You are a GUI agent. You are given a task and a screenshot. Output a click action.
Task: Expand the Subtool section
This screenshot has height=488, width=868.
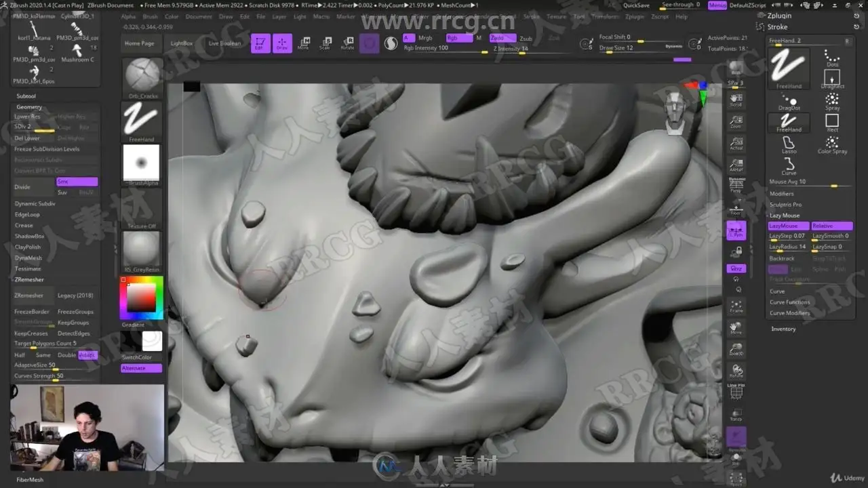pos(26,96)
